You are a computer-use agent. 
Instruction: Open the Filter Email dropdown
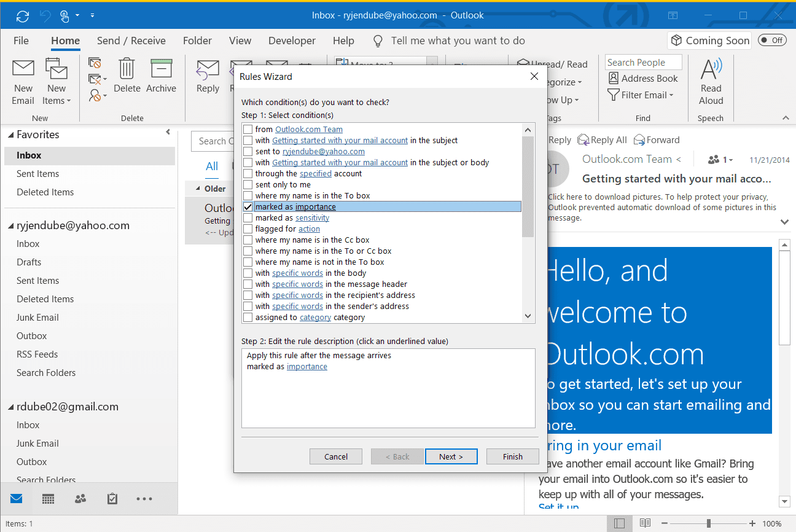point(641,95)
